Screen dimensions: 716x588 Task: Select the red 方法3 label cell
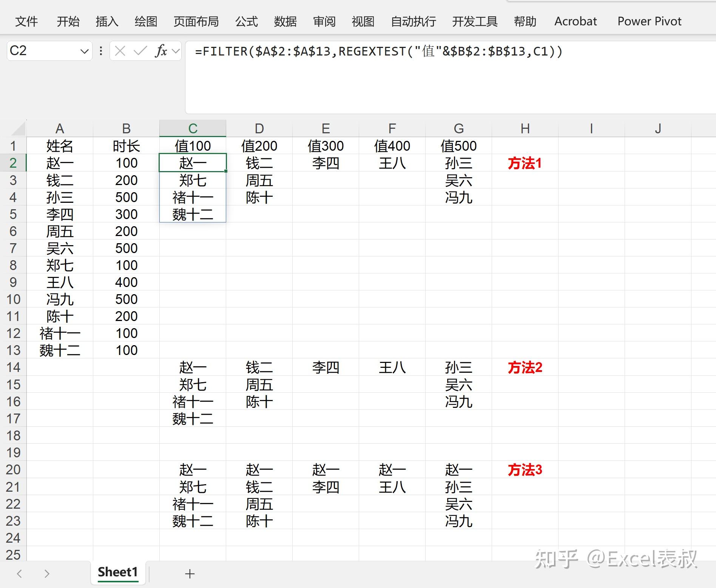pyautogui.click(x=525, y=470)
